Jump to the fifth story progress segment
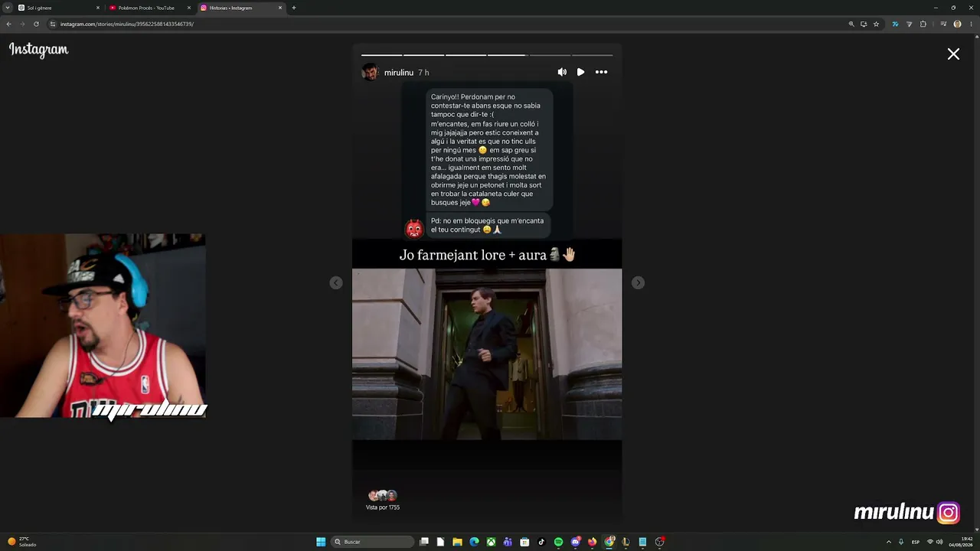Screen dimensions: 980x551 [550, 55]
